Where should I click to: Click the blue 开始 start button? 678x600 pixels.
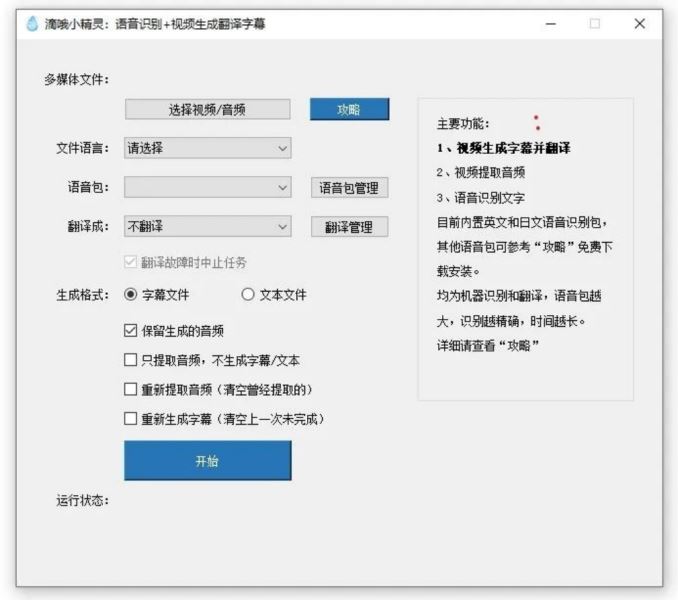click(x=208, y=460)
